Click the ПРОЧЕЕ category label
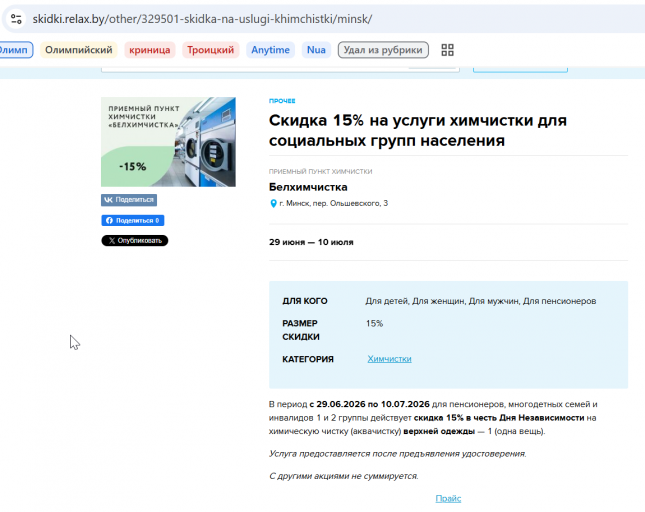Image resolution: width=645 pixels, height=512 pixels. click(282, 101)
